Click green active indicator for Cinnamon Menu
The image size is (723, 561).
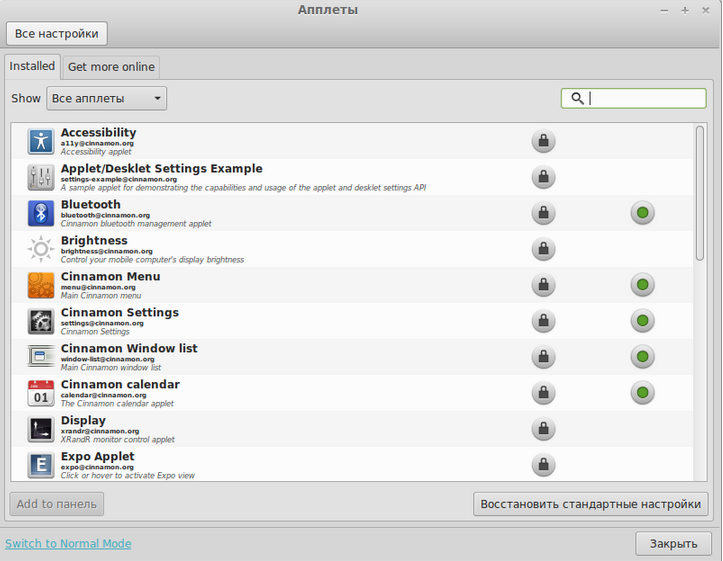[642, 284]
